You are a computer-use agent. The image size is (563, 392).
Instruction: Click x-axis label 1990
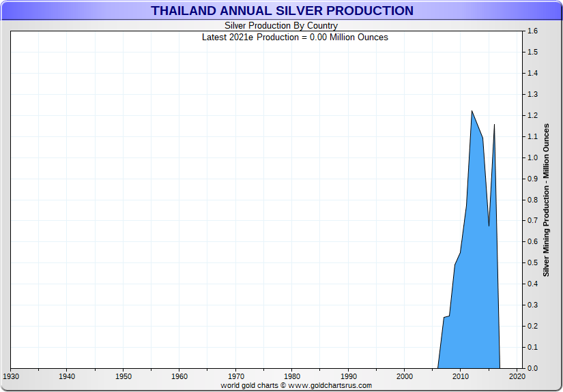(x=348, y=376)
